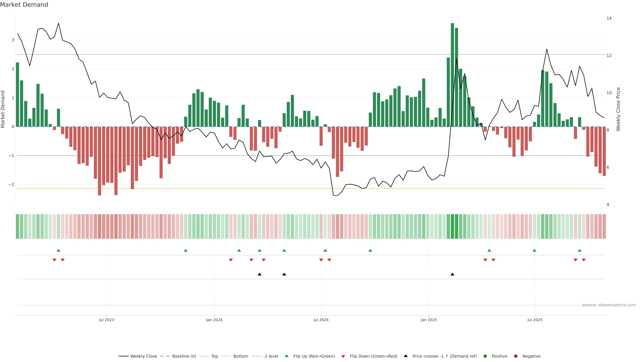
Task: Click the black Price crosses -1 legend triangle
Action: click(x=406, y=356)
